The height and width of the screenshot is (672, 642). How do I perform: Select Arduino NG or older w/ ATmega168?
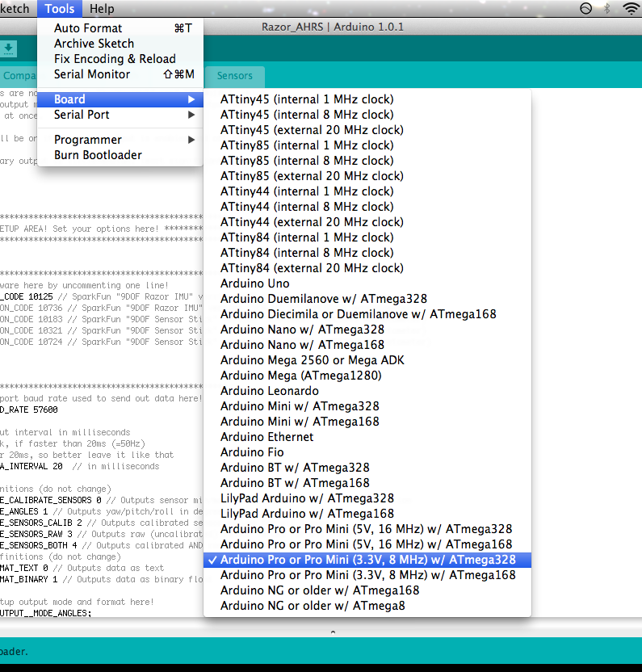pyautogui.click(x=367, y=590)
